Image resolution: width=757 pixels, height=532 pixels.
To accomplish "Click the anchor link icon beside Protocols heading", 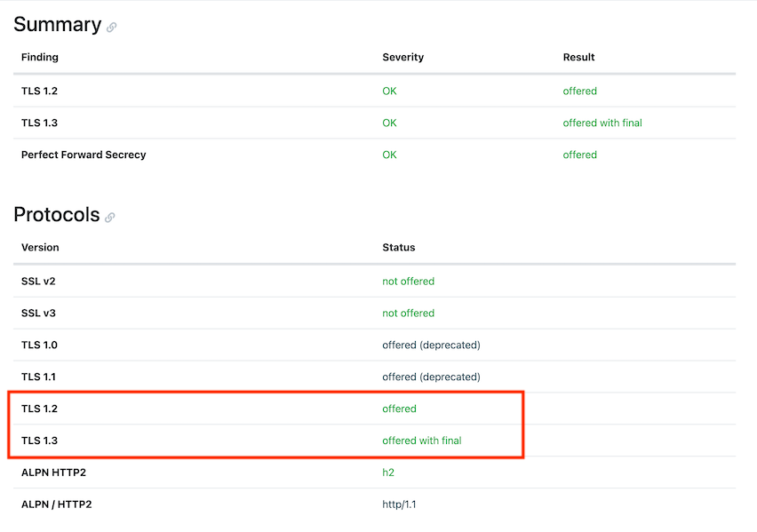I will pos(110,218).
